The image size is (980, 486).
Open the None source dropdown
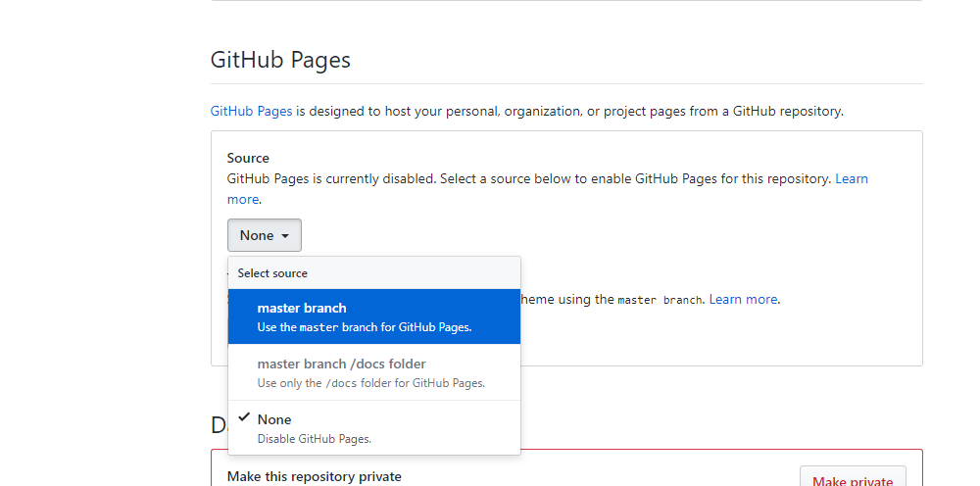tap(264, 235)
